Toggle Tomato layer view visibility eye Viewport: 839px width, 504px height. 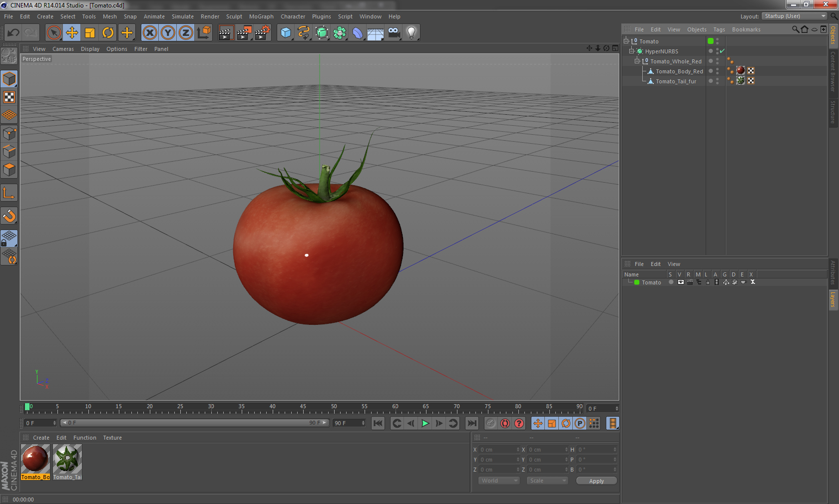click(680, 282)
